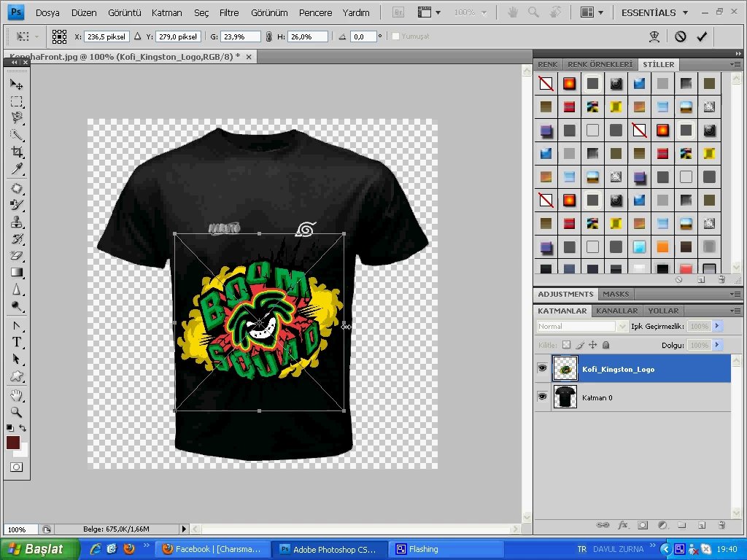
Task: Apply the default no-style swatch
Action: pos(546,83)
